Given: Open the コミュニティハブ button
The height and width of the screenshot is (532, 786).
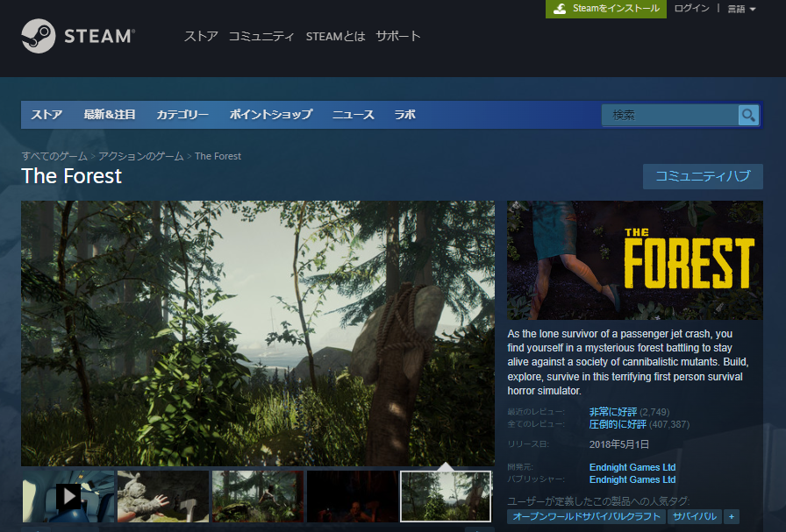Looking at the screenshot, I should coord(703,176).
